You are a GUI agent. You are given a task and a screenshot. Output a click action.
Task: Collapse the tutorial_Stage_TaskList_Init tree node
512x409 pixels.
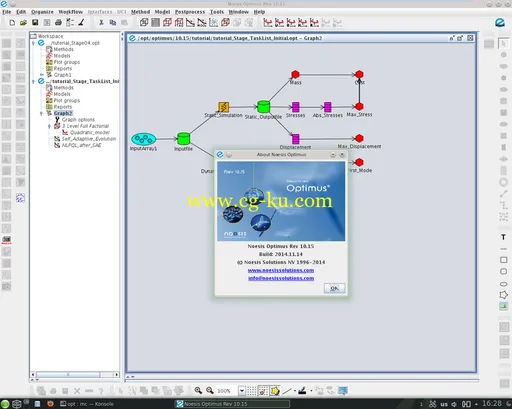coord(33,81)
